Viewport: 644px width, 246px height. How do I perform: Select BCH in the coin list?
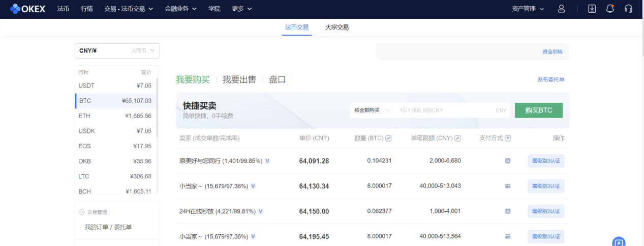[115, 191]
